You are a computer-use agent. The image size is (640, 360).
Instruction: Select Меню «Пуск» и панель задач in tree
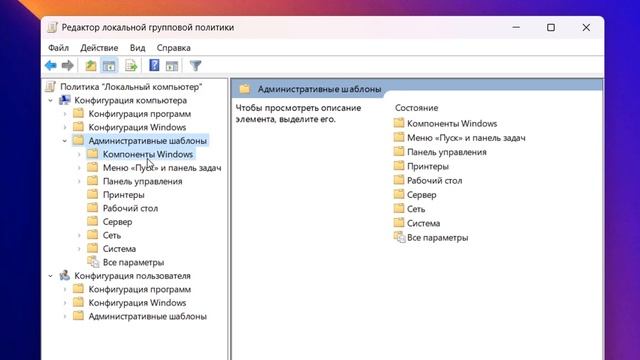click(x=162, y=168)
